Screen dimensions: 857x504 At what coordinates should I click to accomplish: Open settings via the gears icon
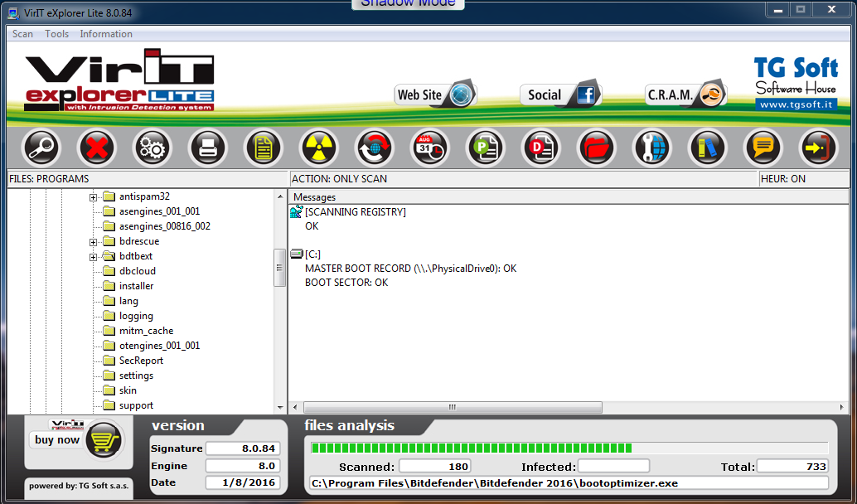pyautogui.click(x=153, y=148)
